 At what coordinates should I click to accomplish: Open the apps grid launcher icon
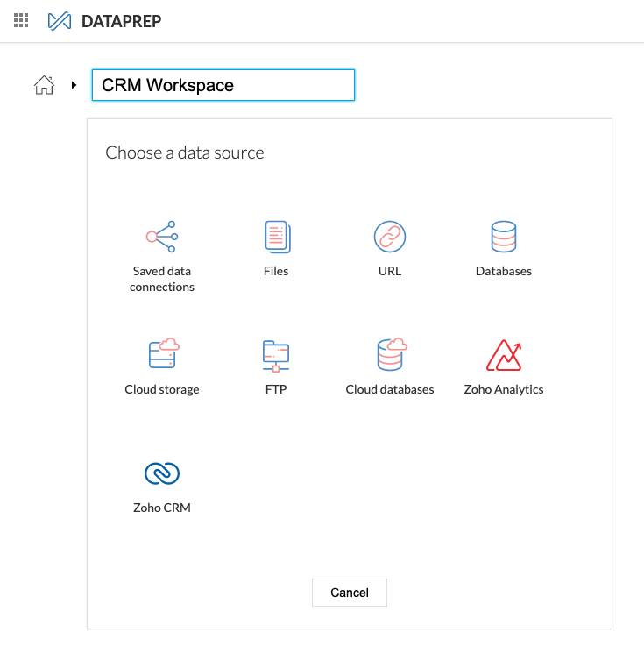[x=21, y=20]
